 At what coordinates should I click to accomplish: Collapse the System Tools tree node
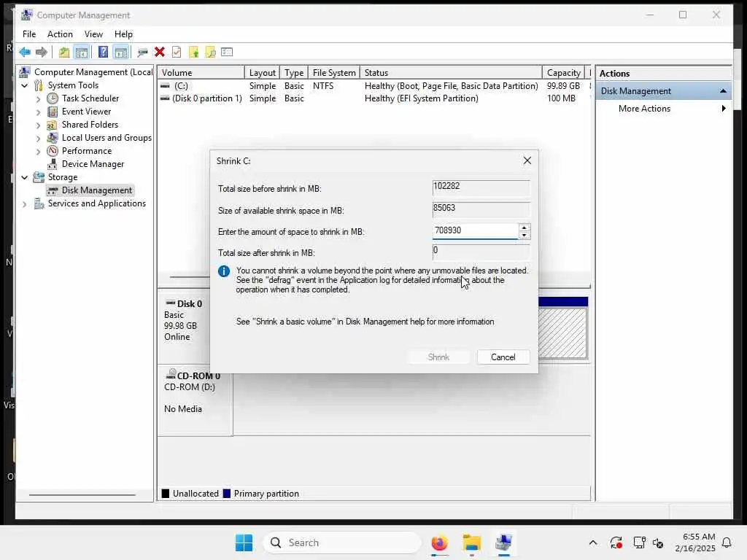tap(24, 86)
